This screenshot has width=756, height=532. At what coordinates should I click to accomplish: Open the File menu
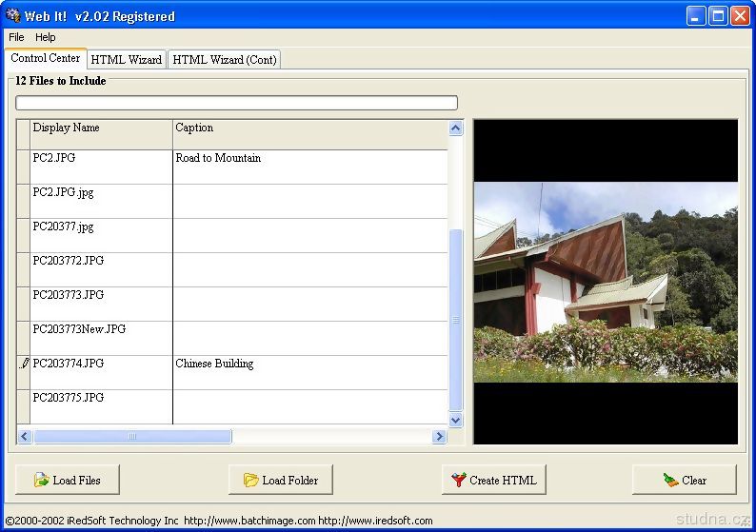click(x=16, y=37)
